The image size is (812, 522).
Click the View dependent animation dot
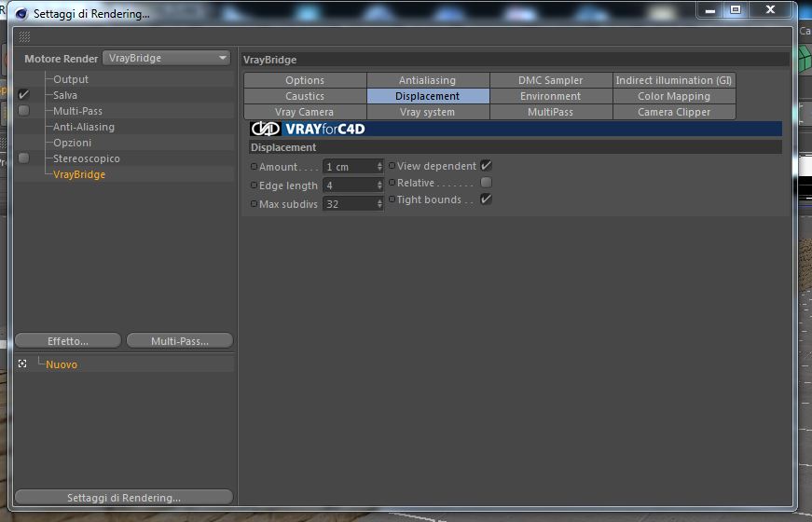pos(392,166)
